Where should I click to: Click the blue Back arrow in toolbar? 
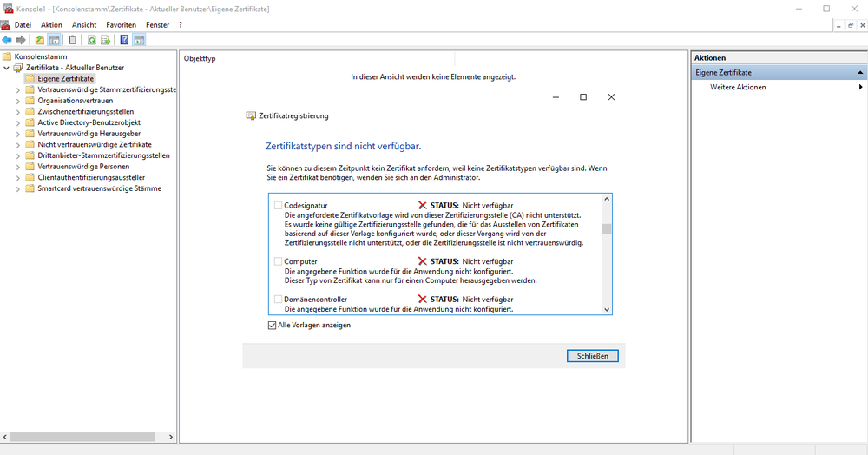pos(7,40)
